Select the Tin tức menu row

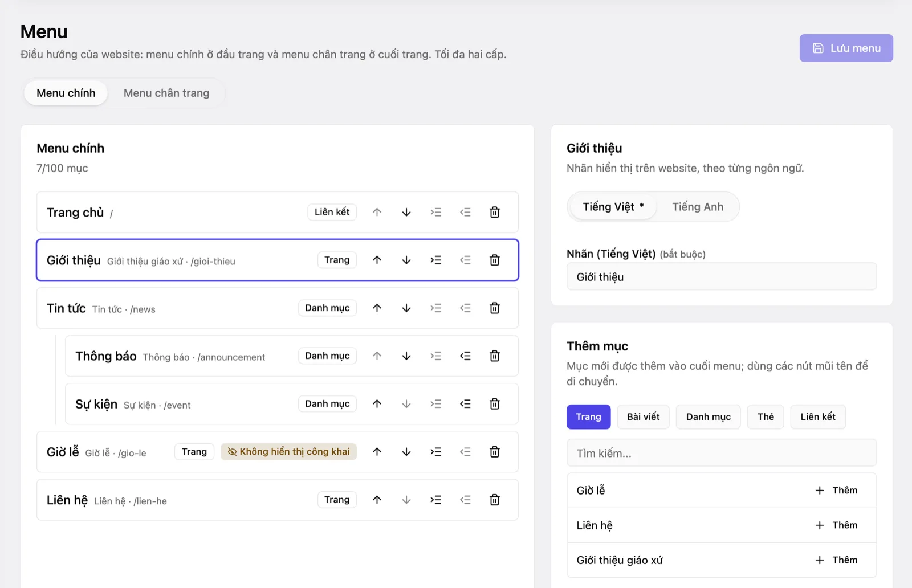pyautogui.click(x=278, y=308)
